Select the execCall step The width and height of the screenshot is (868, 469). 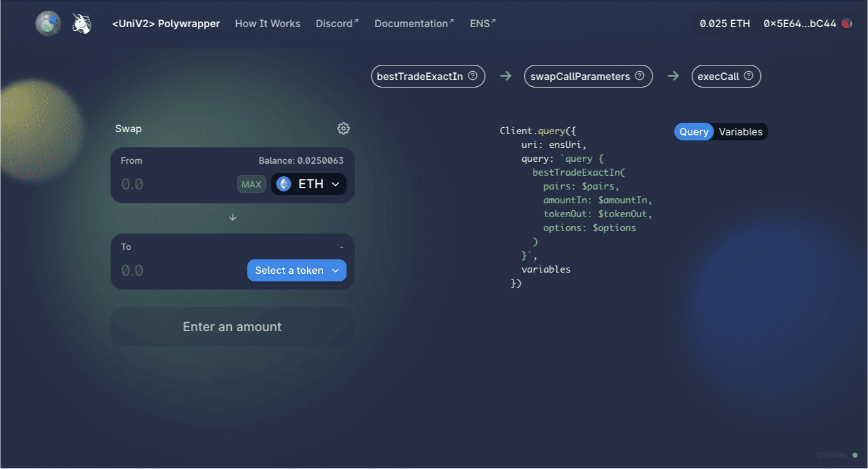pos(726,76)
